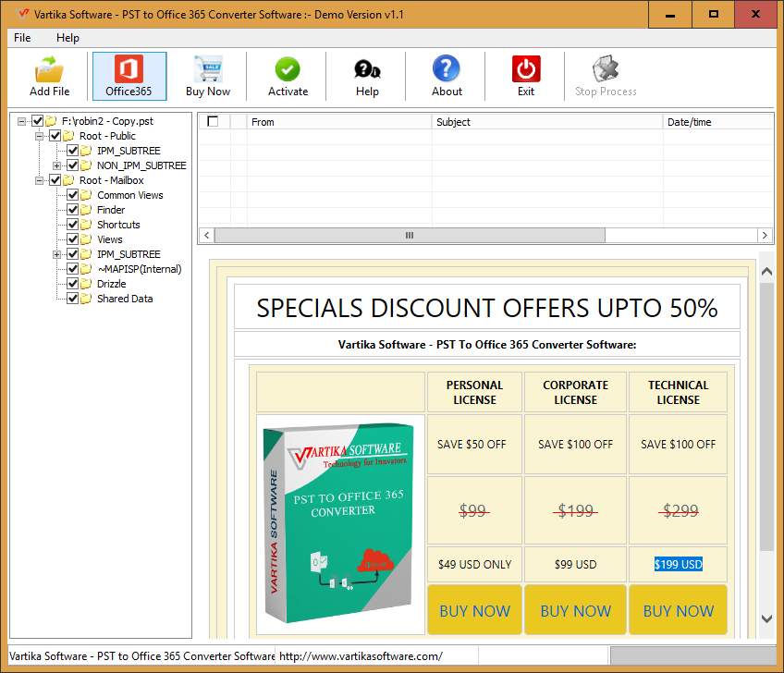Click folder icon beside Root - Public
The image size is (784, 673).
[x=68, y=136]
